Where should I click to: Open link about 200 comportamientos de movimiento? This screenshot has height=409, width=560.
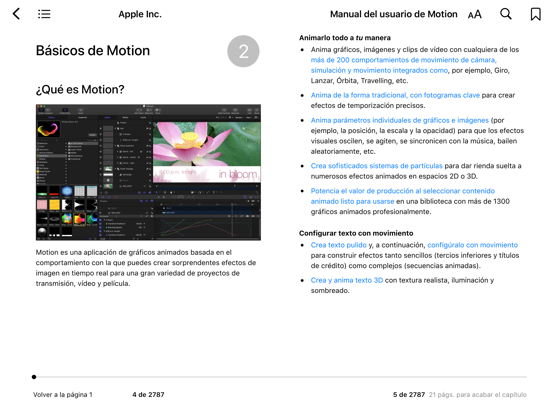[x=404, y=65]
